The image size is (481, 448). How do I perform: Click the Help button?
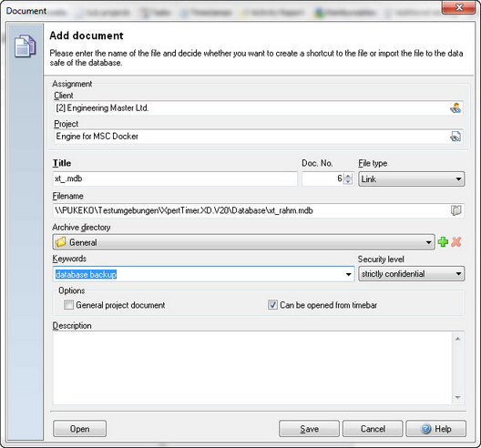[x=435, y=429]
